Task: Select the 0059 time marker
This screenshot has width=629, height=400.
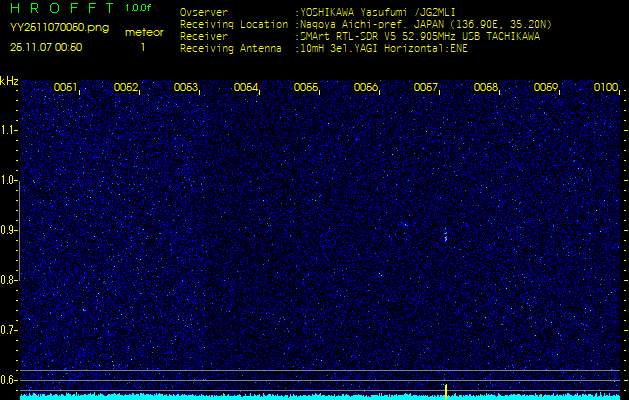Action: click(546, 88)
